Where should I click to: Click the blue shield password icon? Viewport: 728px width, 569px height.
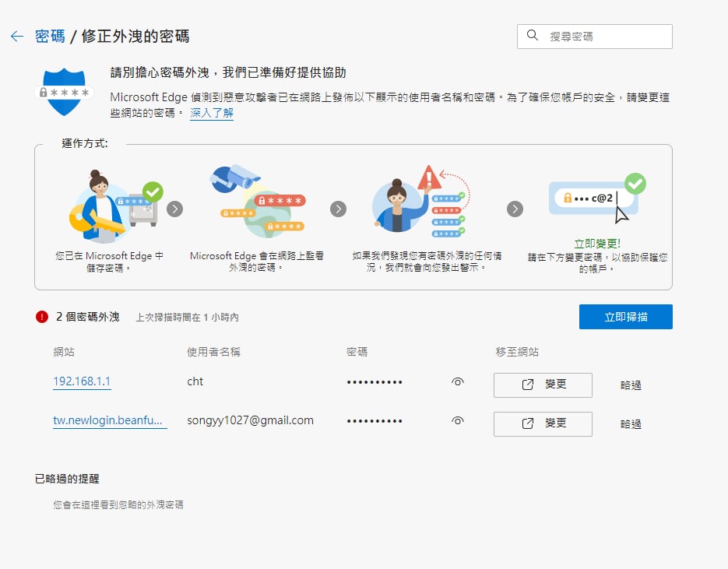[64, 91]
